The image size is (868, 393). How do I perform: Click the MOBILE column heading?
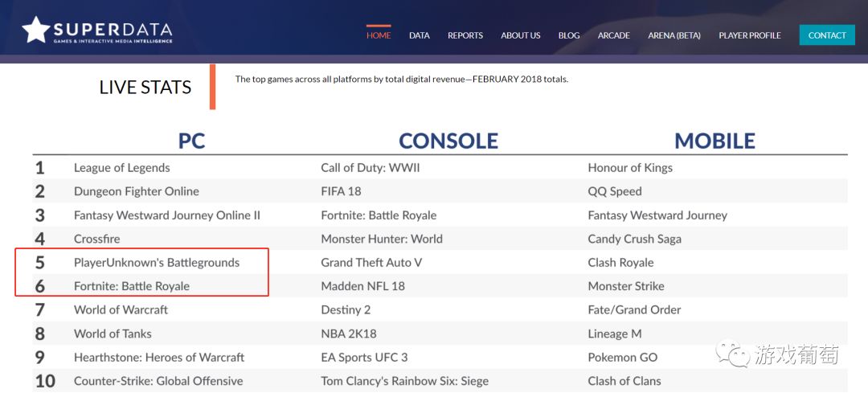714,141
